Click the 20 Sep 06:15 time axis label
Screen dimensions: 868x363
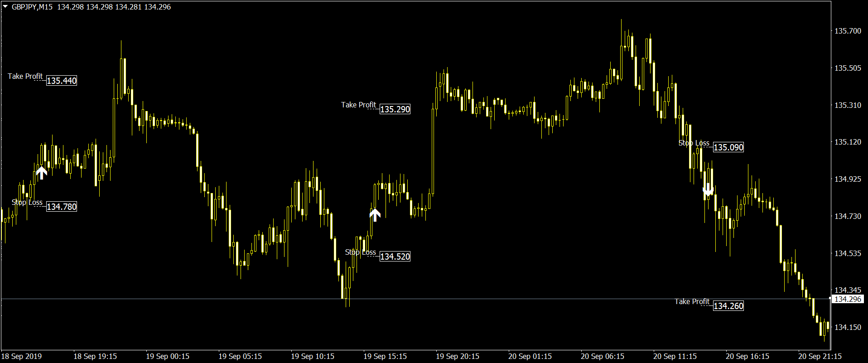pos(603,356)
